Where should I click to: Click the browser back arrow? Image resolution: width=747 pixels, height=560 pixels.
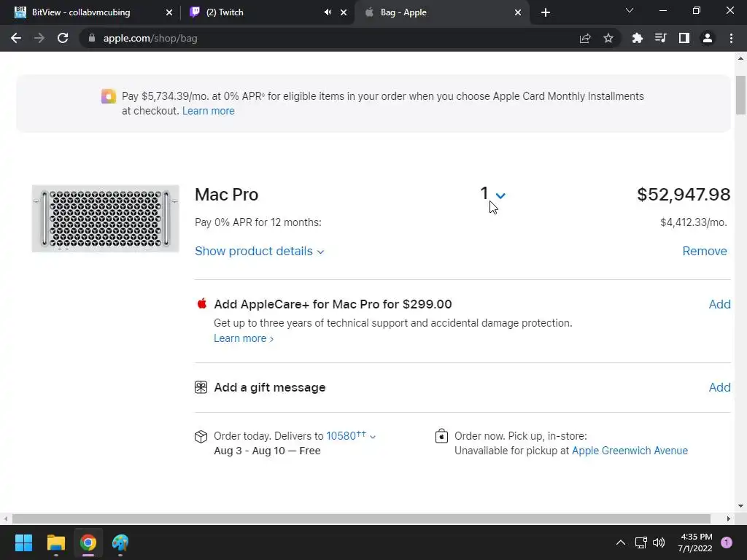tap(16, 38)
